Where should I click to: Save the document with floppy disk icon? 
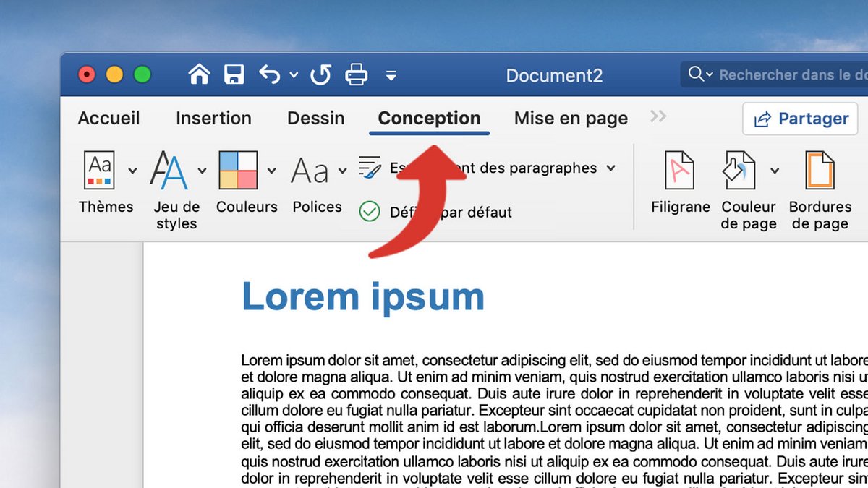click(x=234, y=74)
